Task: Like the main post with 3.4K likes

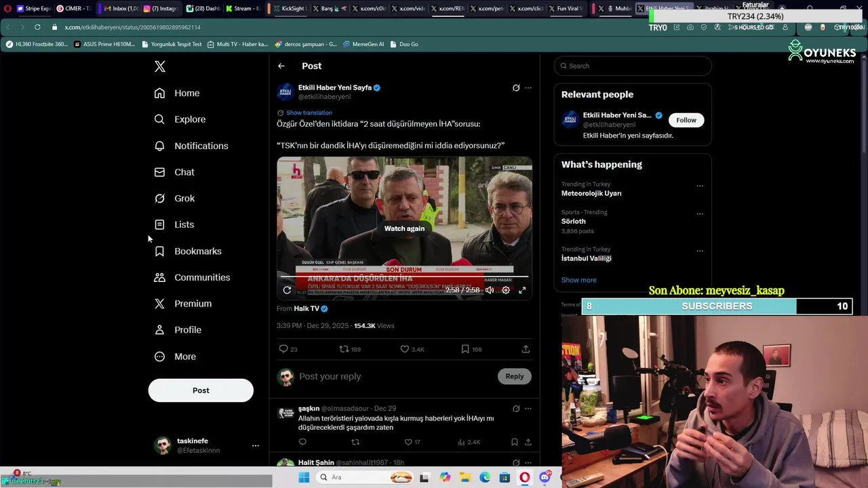Action: [412, 349]
